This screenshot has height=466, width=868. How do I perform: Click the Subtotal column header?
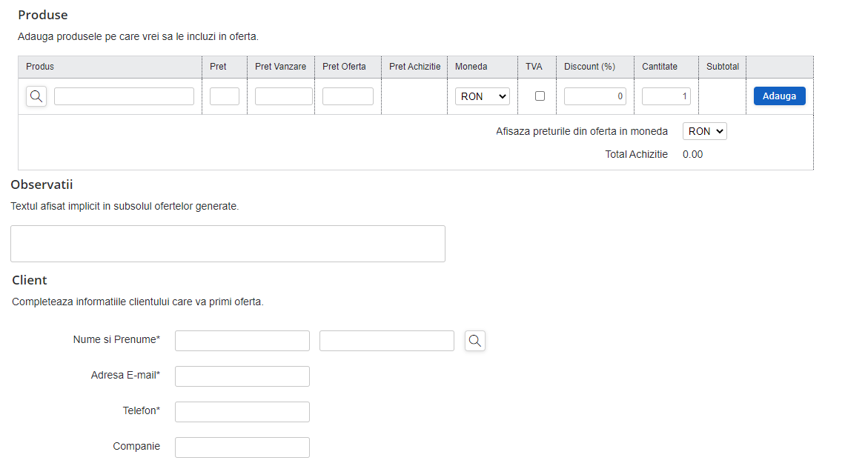click(x=722, y=67)
